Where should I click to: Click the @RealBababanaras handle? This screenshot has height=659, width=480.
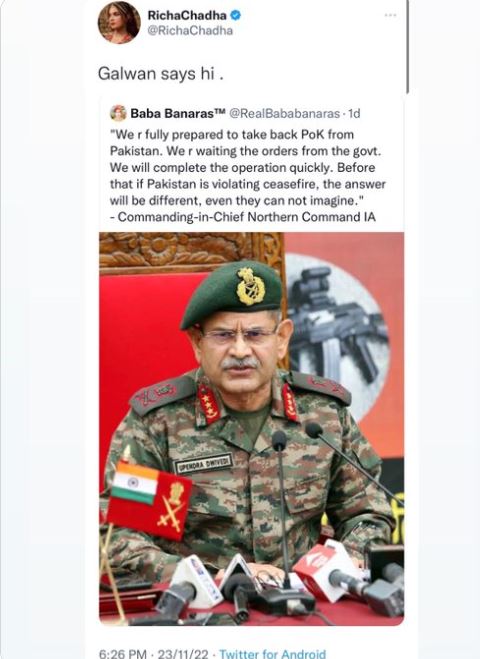coord(284,113)
